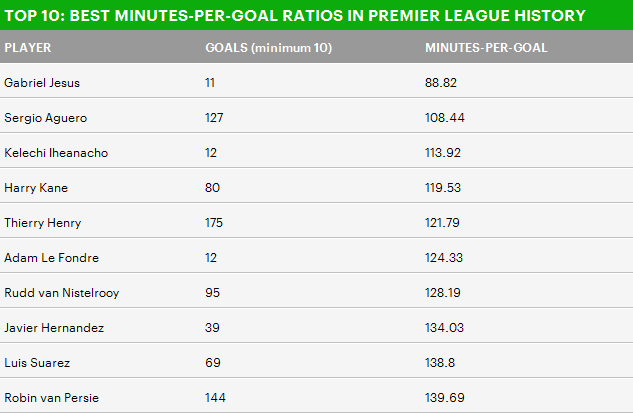Click Thierry Henry's 175 goals value
Image resolution: width=633 pixels, height=414 pixels.
214,223
